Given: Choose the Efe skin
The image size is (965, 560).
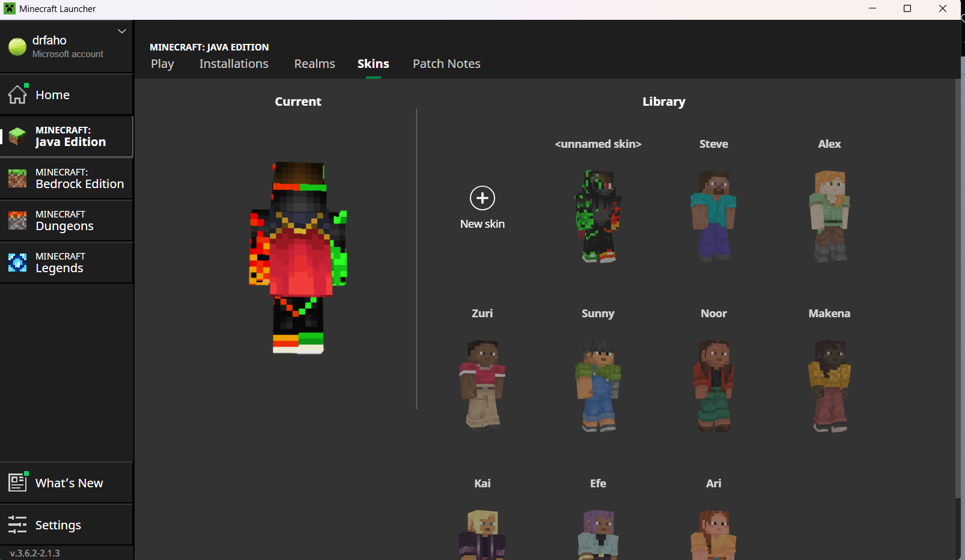Looking at the screenshot, I should (x=598, y=534).
